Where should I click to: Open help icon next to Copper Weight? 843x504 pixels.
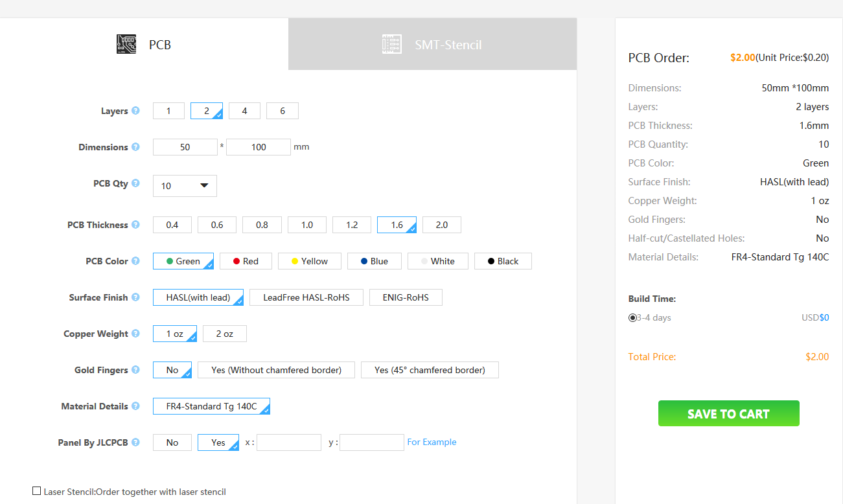(135, 334)
